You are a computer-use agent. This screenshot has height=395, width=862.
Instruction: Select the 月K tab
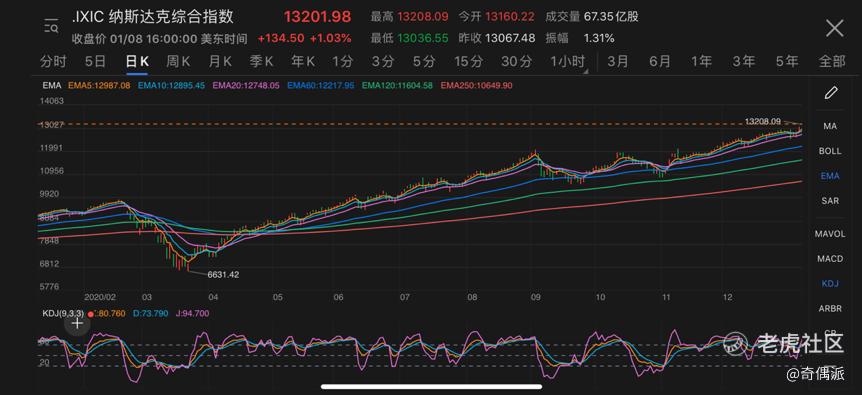219,62
